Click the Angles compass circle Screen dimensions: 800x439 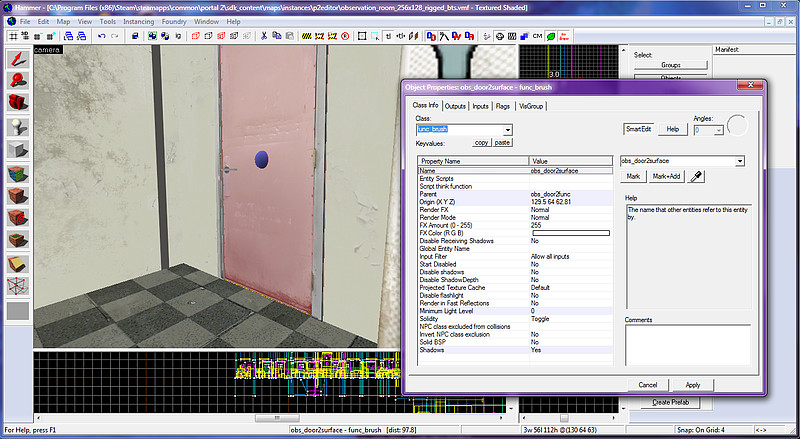point(737,126)
